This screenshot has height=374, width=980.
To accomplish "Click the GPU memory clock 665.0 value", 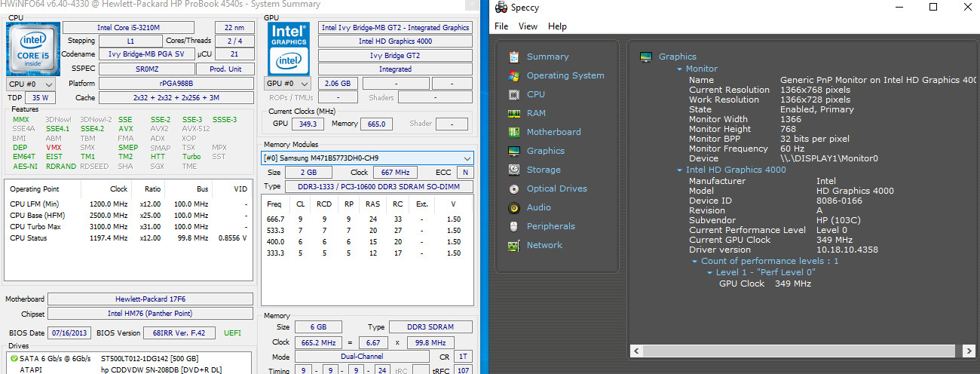I will tap(376, 124).
